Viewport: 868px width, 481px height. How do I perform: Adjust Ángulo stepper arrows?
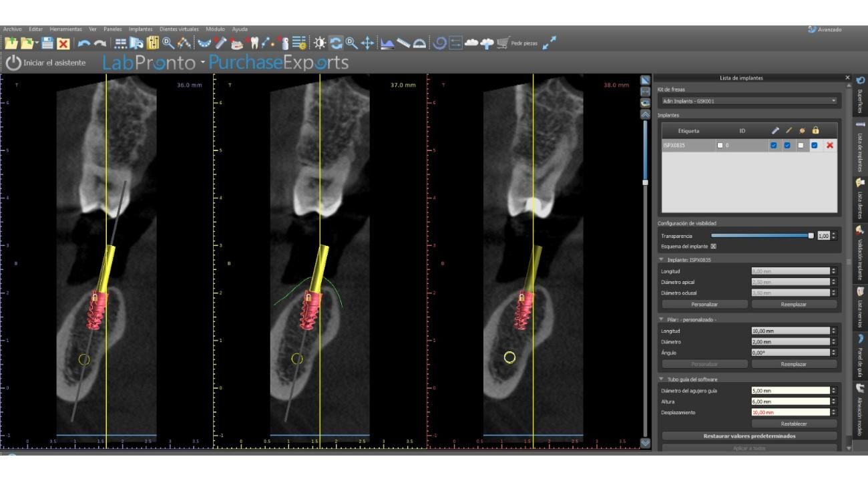833,352
